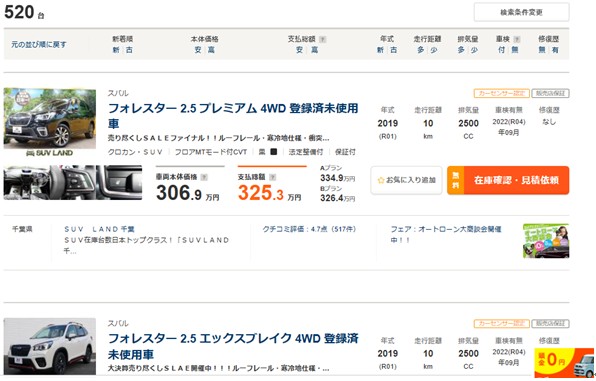
Task: Filter 修復歴 by 無
Action: tap(542, 50)
